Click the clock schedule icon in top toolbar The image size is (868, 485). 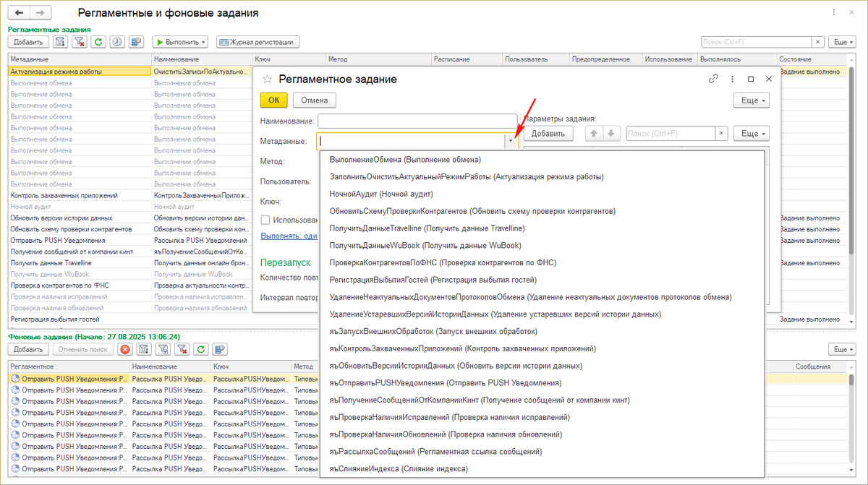116,42
